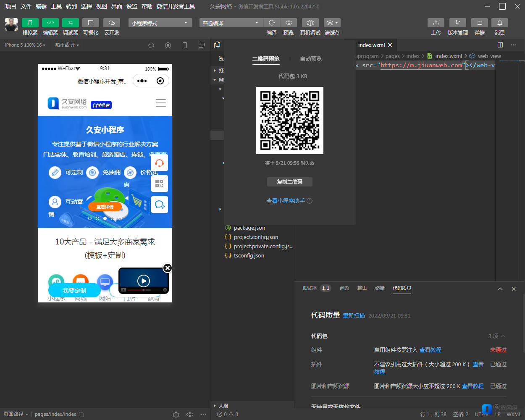Open the compile mode (普通编译) dropdown
The height and width of the screenshot is (420, 525).
(231, 23)
